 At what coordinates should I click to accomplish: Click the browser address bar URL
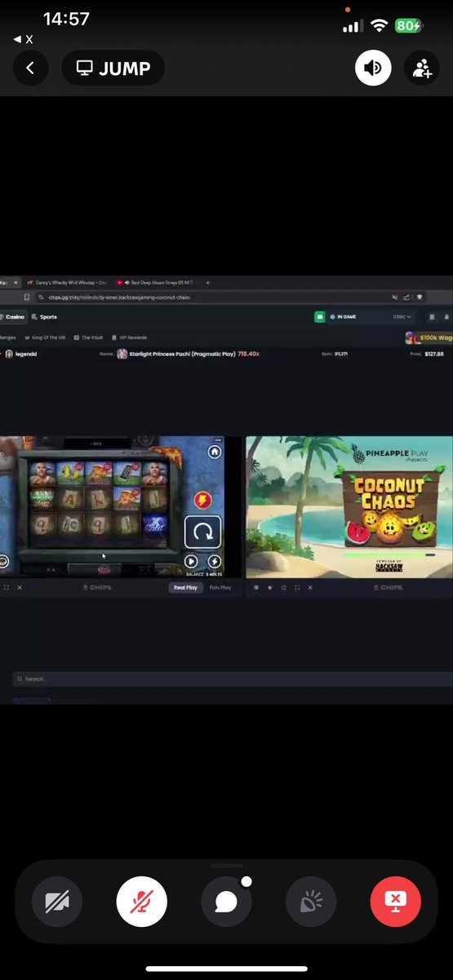click(x=119, y=297)
